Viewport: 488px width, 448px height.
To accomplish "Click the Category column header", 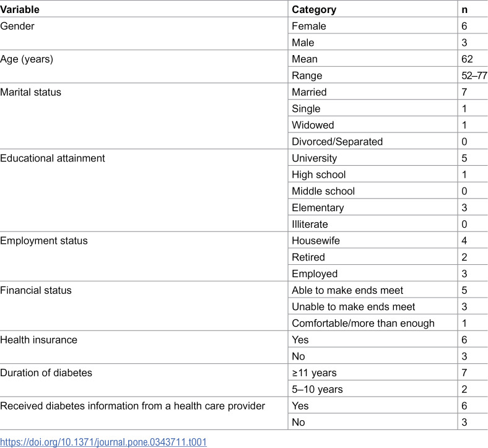I will 314,9.
